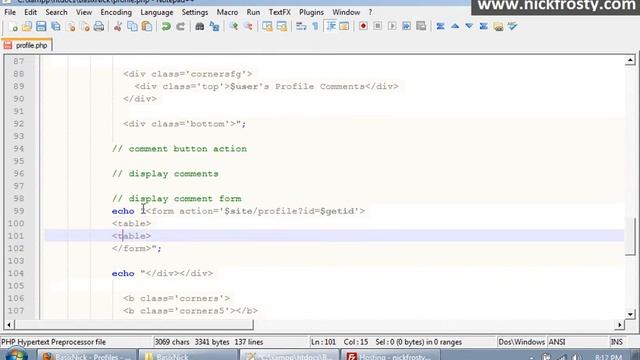The image size is (640, 360).
Task: Open the Window menu
Action: [346, 12]
